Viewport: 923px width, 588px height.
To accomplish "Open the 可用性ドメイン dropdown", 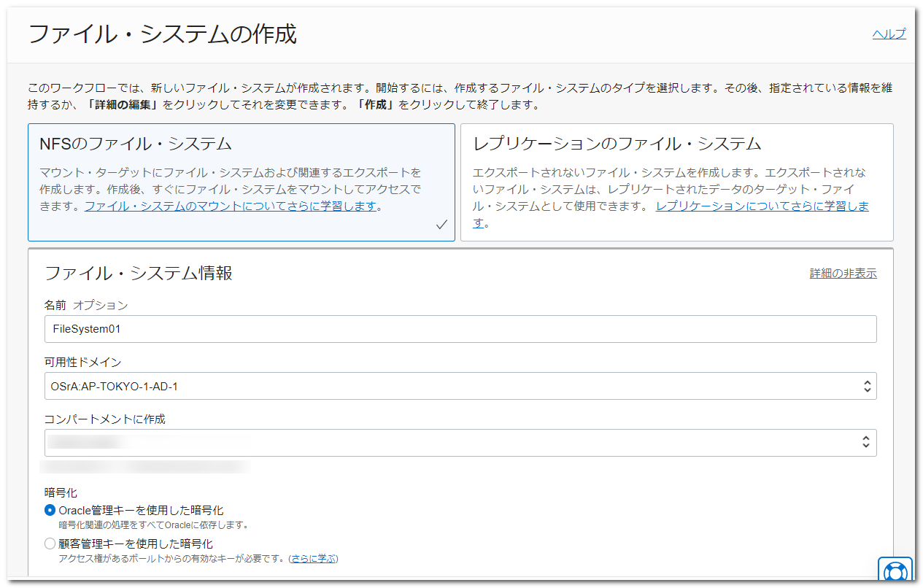I will (460, 387).
